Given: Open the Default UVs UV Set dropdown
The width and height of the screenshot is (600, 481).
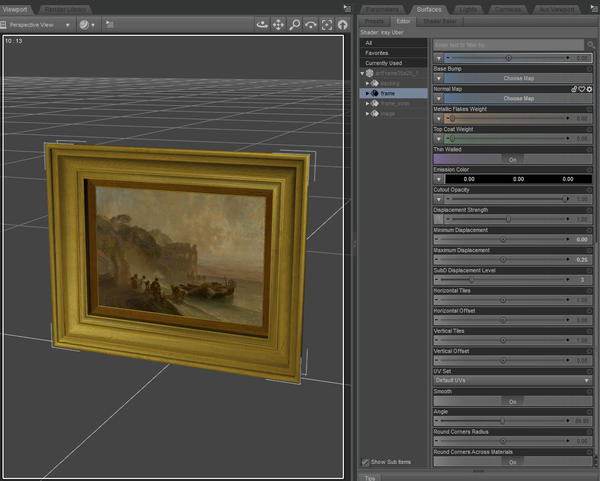Looking at the screenshot, I should pos(513,380).
